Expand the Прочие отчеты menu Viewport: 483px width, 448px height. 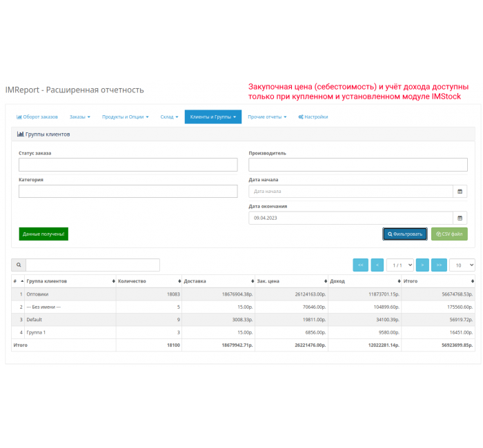coord(267,117)
